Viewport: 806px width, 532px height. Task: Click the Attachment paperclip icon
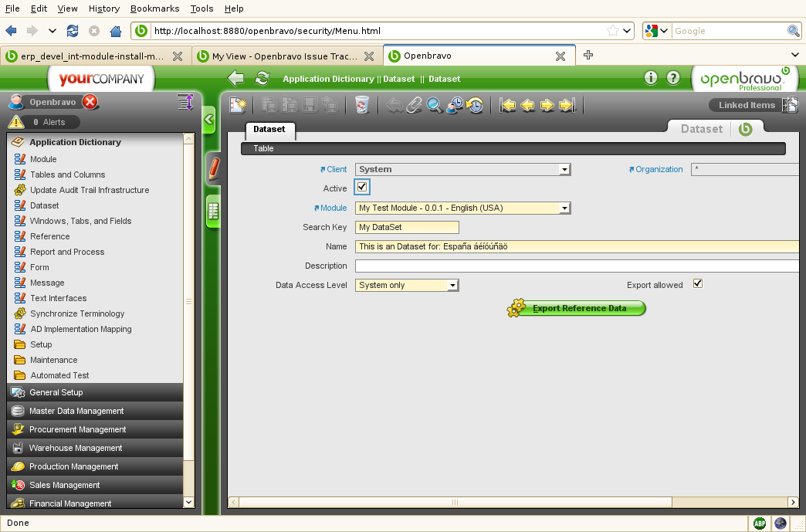pos(415,106)
